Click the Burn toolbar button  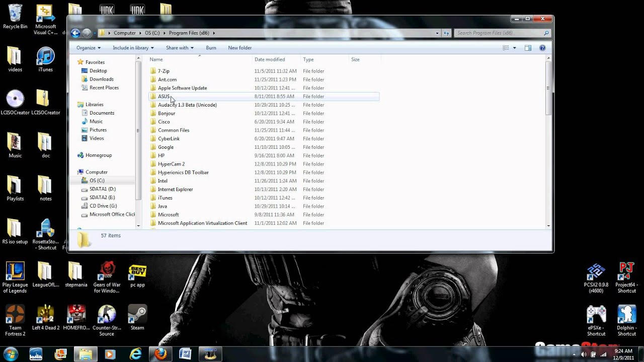pos(211,48)
